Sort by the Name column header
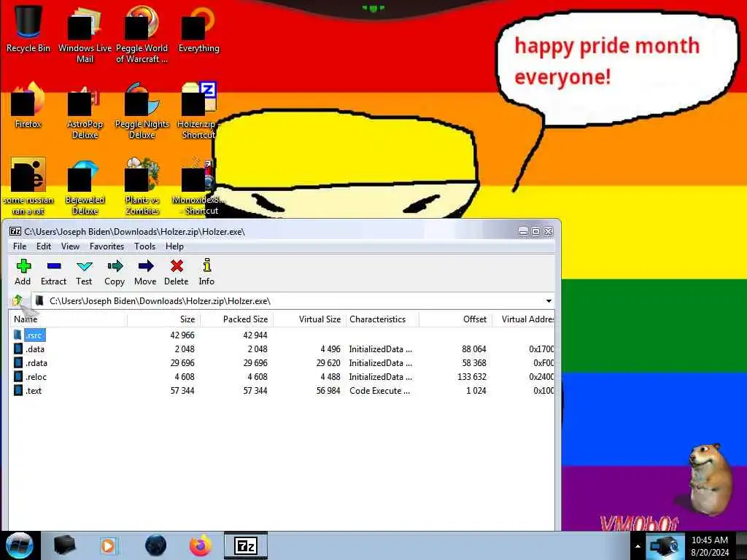Screen dimensions: 747x560 point(68,319)
